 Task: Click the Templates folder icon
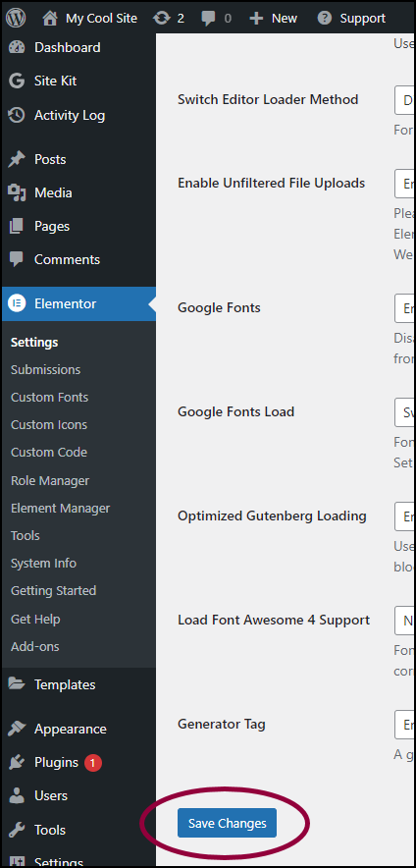point(17,684)
